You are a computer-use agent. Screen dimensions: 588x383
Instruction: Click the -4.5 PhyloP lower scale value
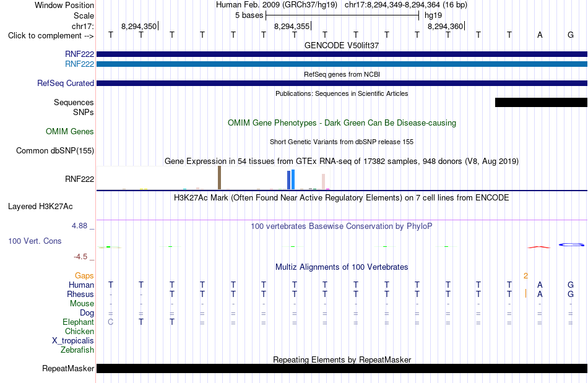(x=80, y=257)
